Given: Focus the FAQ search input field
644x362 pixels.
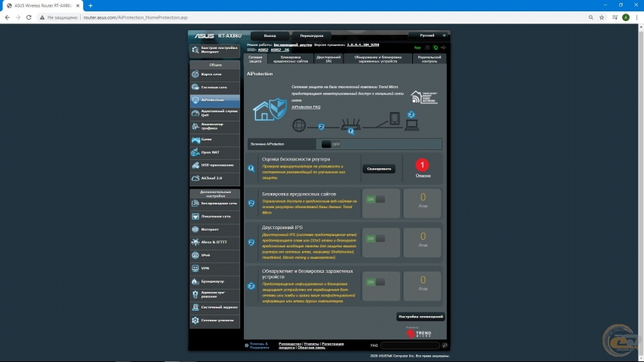Looking at the screenshot, I should click(410, 345).
